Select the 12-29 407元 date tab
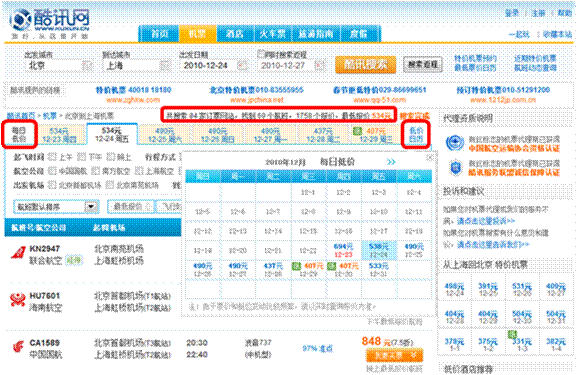Viewport: 576px width, 375px height. tap(375, 135)
